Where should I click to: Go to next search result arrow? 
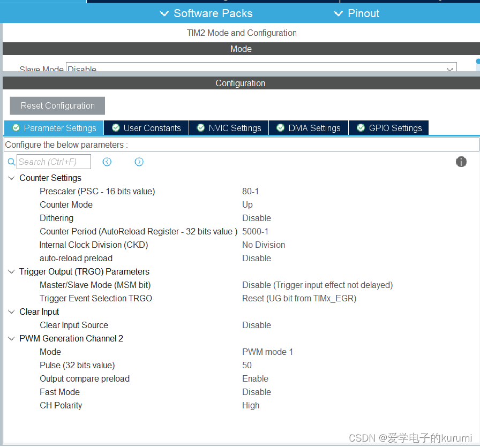[x=139, y=162]
